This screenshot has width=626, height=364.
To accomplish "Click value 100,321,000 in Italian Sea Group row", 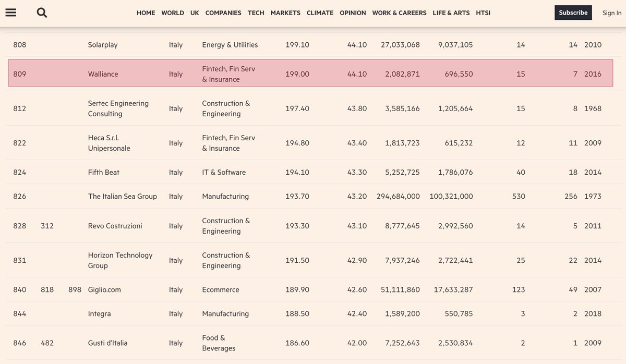I will pos(451,196).
